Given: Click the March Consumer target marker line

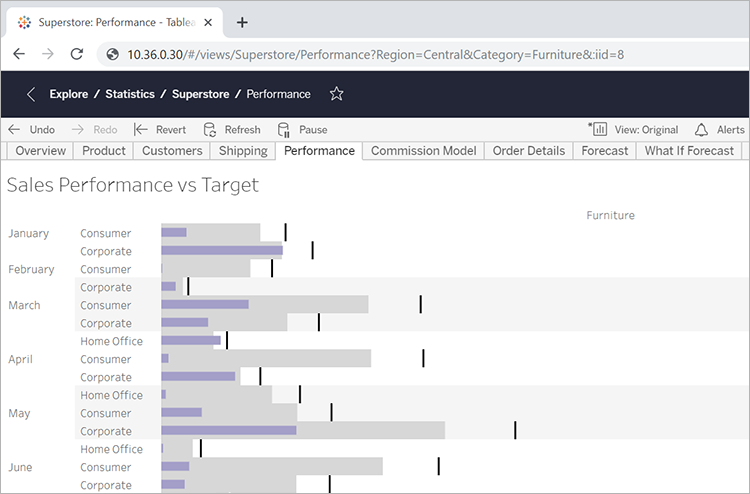Looking at the screenshot, I should pos(420,304).
